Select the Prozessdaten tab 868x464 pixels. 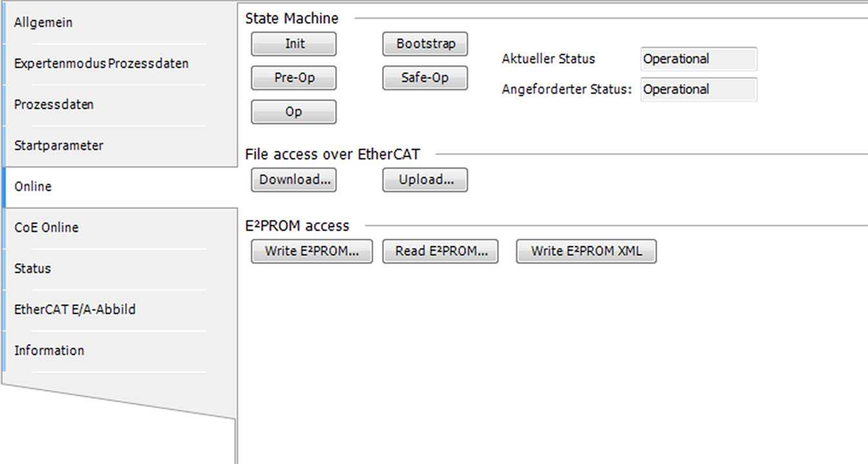click(54, 104)
